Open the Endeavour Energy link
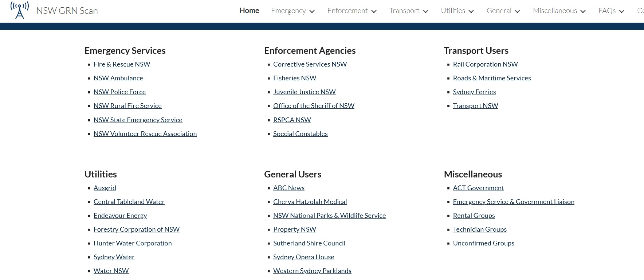 [120, 216]
